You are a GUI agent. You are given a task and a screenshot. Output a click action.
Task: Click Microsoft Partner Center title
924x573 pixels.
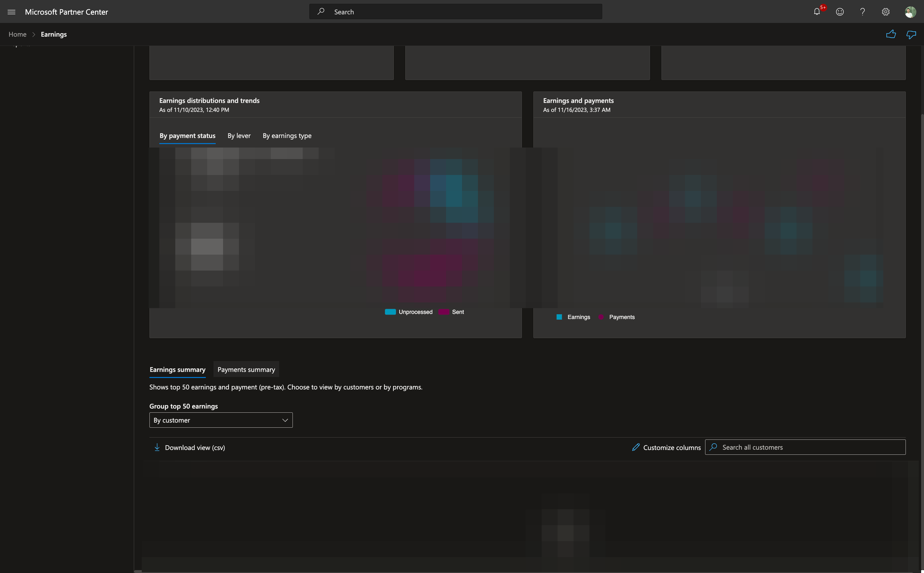66,12
